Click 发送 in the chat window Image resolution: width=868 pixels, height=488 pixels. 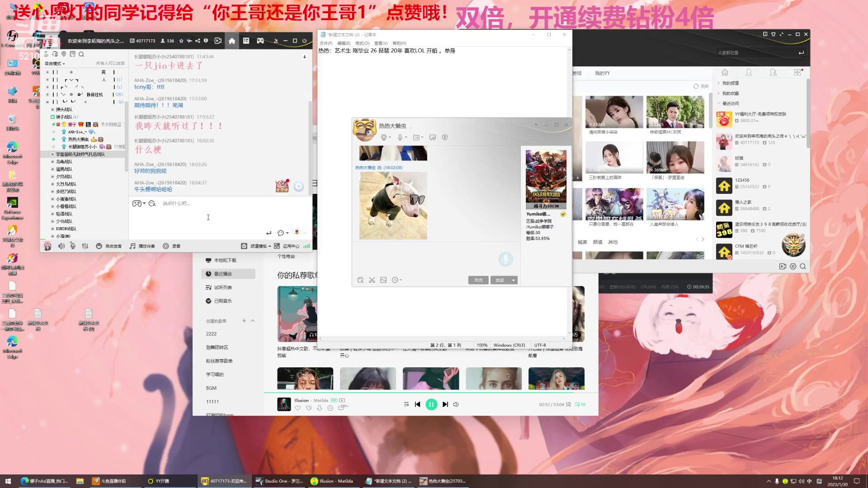click(x=500, y=280)
